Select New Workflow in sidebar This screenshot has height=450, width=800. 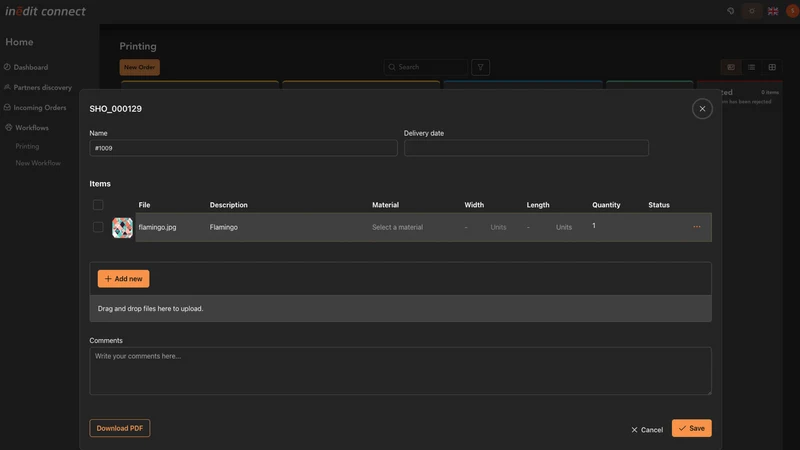coord(38,163)
